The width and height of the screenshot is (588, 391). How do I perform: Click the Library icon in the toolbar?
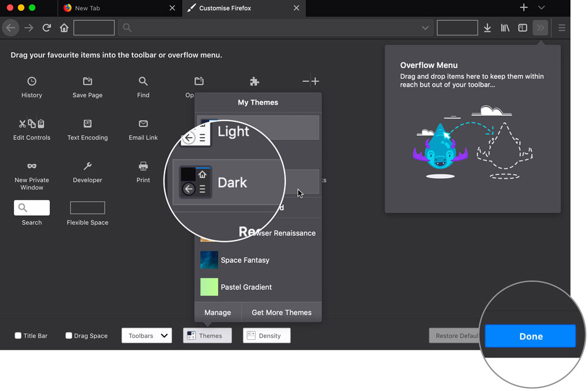(x=505, y=27)
